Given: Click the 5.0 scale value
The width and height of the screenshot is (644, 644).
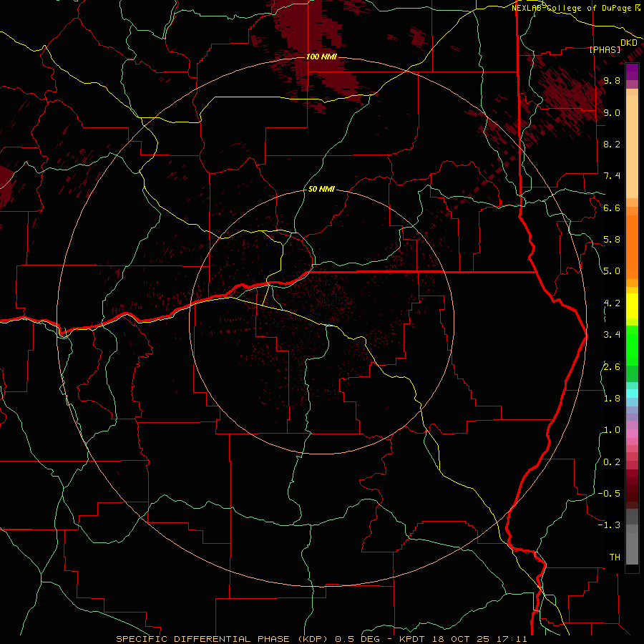Looking at the screenshot, I should (x=612, y=271).
